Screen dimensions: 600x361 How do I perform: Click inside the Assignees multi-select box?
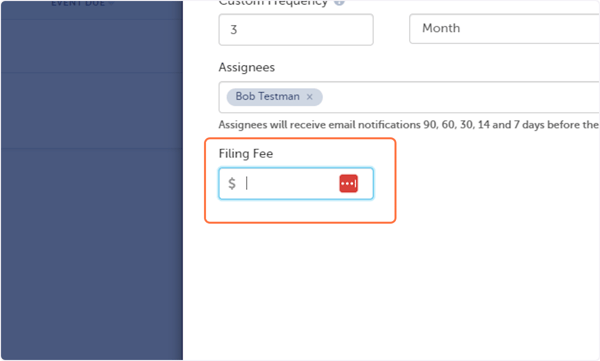(x=409, y=97)
